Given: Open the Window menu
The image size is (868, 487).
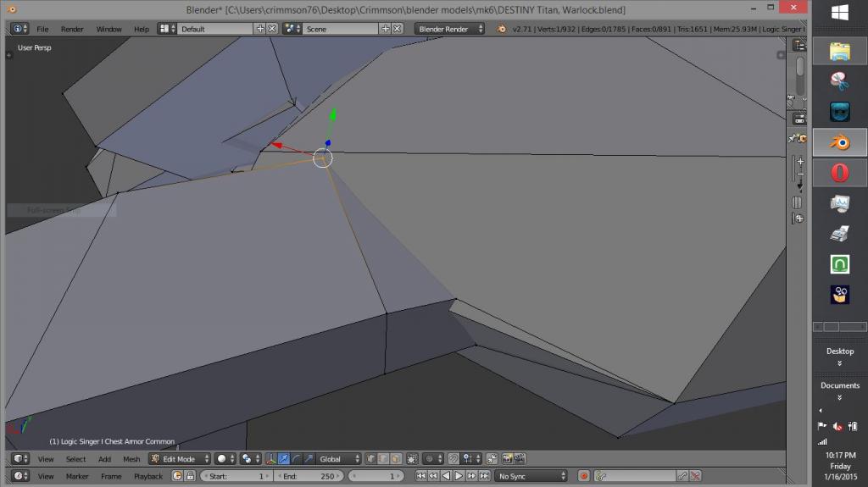Looking at the screenshot, I should pos(108,29).
